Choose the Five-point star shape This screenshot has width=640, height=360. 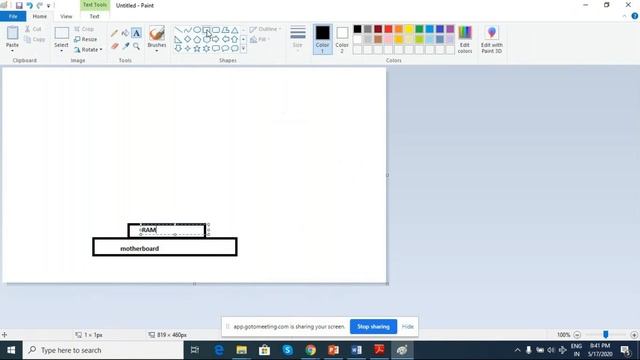coord(197,49)
